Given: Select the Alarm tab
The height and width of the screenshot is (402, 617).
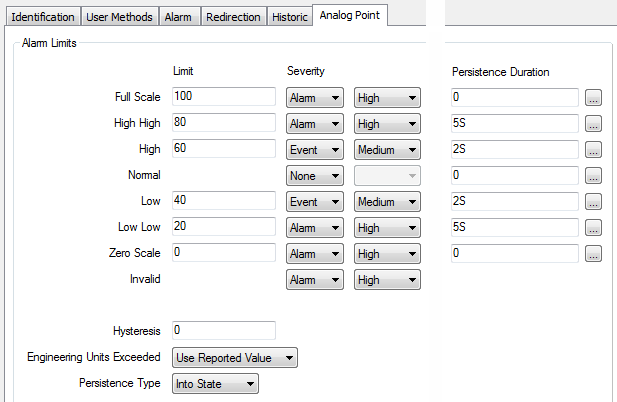Looking at the screenshot, I should pyautogui.click(x=179, y=17).
